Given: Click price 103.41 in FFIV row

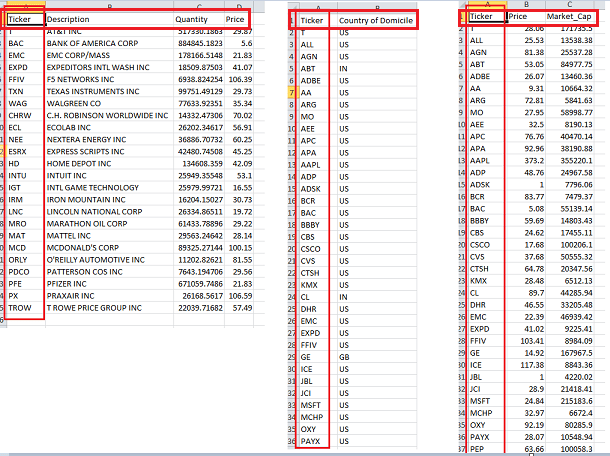Looking at the screenshot, I should pos(526,341).
